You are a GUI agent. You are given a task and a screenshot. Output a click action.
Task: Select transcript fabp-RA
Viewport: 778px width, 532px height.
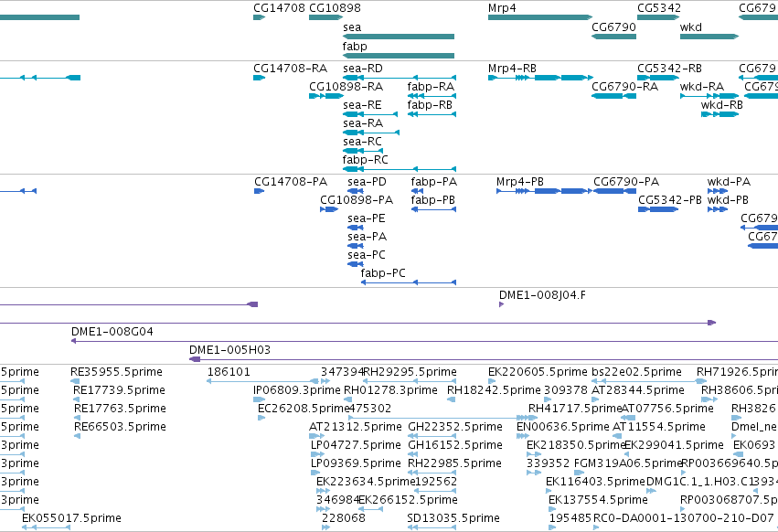click(432, 96)
